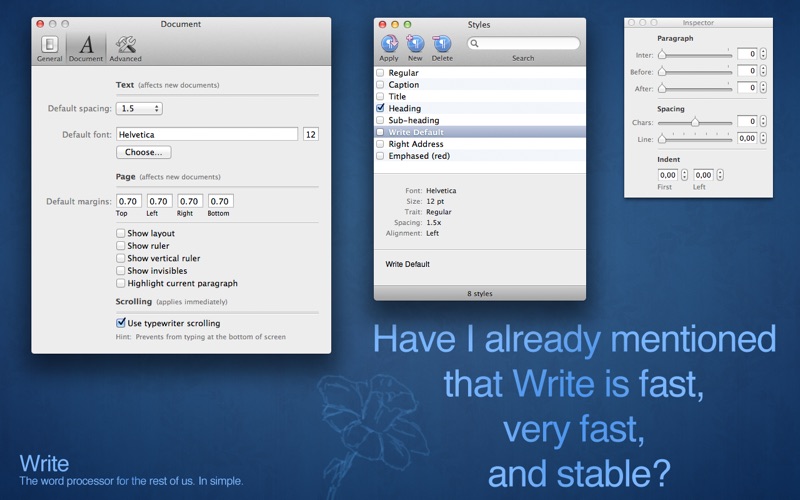Check the Title style checkbox
This screenshot has height=500, width=800.
tap(380, 96)
